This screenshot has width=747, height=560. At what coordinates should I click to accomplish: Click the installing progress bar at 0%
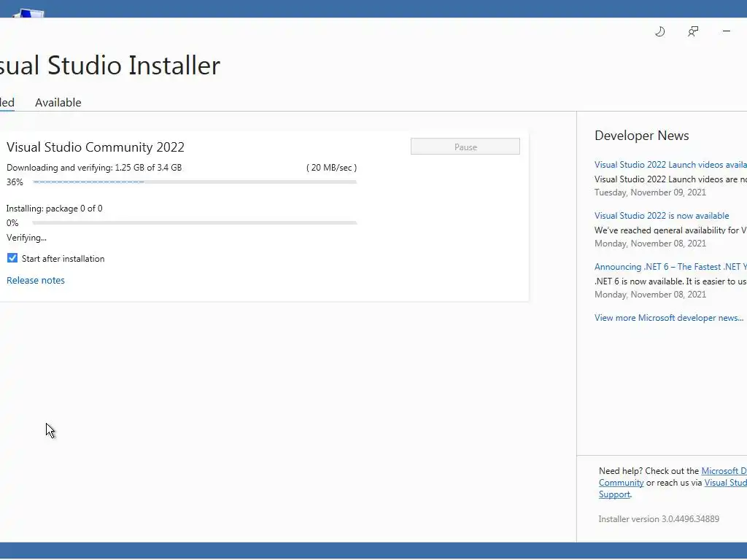195,222
